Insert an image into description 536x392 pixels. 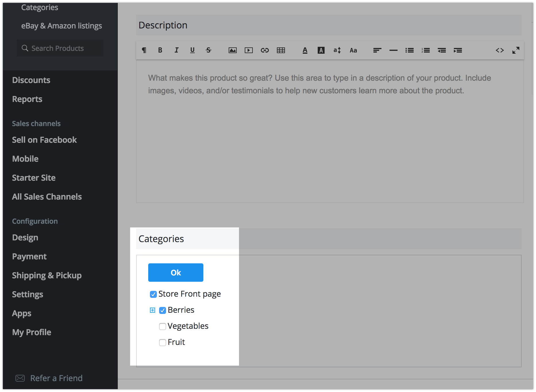(232, 50)
